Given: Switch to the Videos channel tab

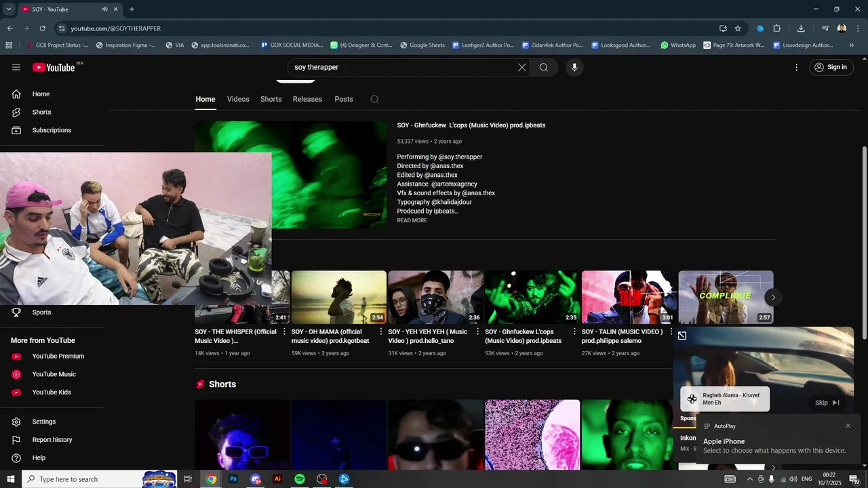Looking at the screenshot, I should tap(238, 99).
